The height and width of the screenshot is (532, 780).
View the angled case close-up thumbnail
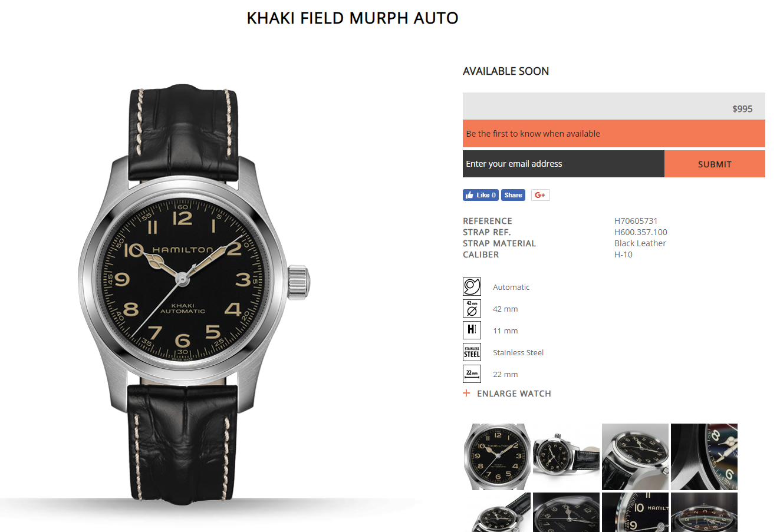click(x=635, y=457)
